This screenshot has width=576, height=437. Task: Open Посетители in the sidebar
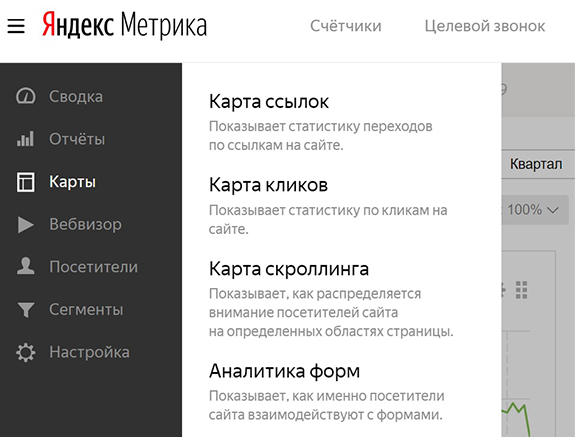coord(94,267)
